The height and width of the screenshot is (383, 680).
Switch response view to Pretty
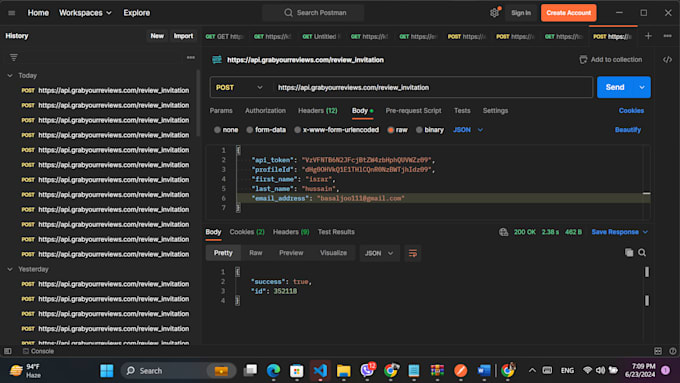tap(223, 253)
